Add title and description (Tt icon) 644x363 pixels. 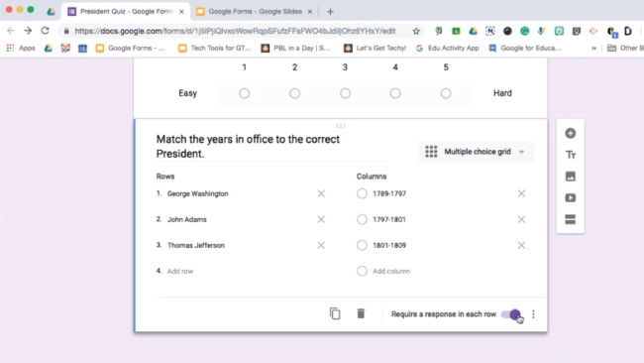pyautogui.click(x=570, y=155)
